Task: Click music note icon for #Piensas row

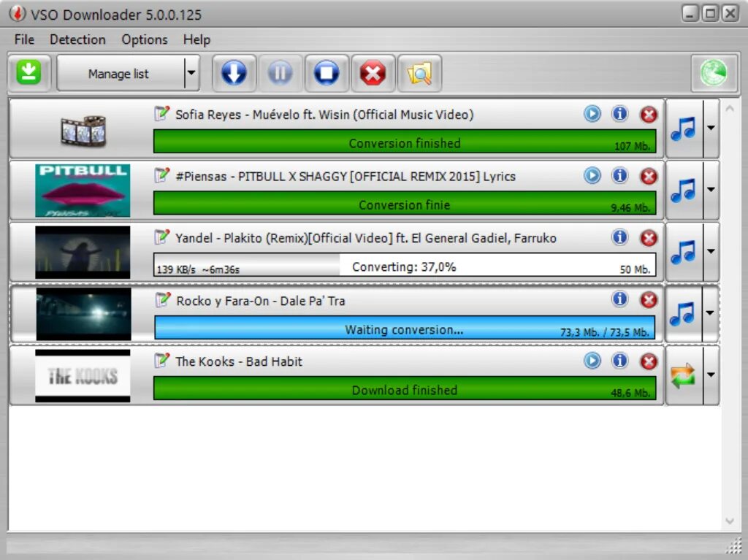Action: coord(684,190)
